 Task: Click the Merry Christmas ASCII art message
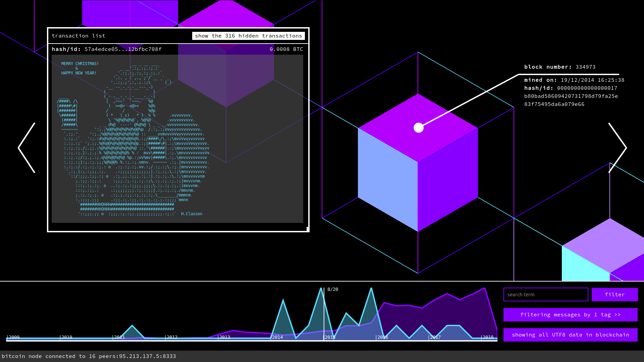coord(134,139)
